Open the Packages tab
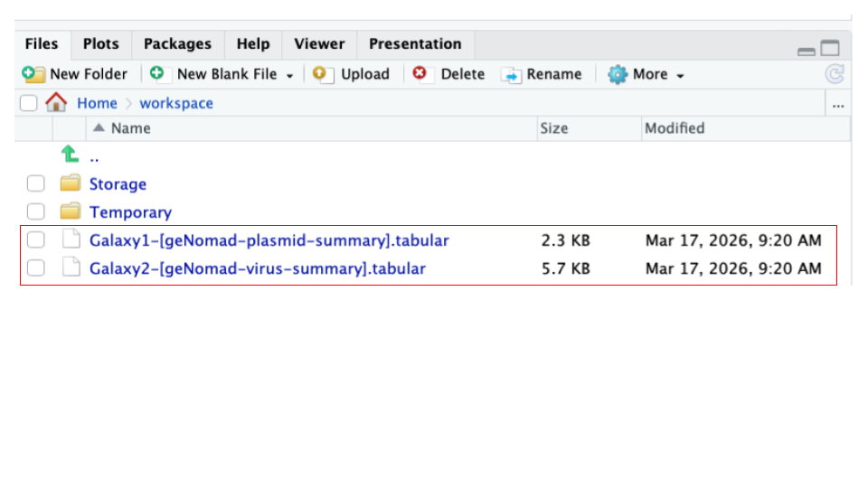 click(177, 44)
